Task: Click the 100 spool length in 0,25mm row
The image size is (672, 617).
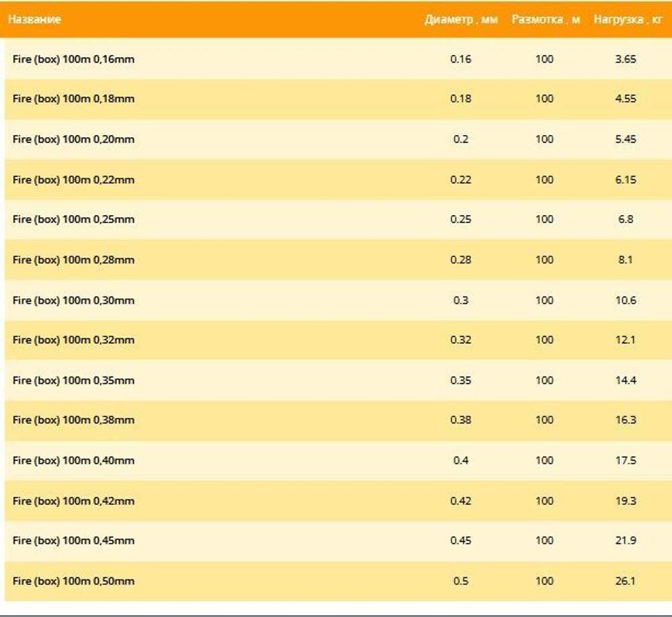Action: tap(544, 219)
